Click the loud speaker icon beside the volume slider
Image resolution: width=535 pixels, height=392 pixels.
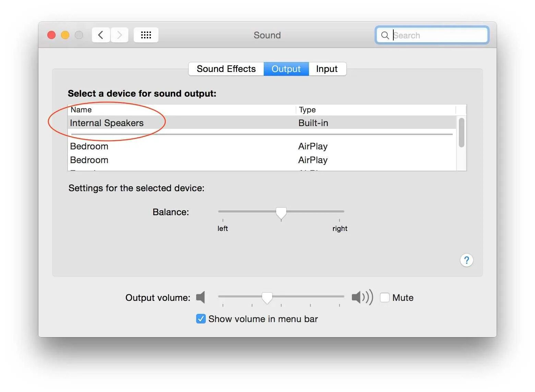tap(361, 297)
